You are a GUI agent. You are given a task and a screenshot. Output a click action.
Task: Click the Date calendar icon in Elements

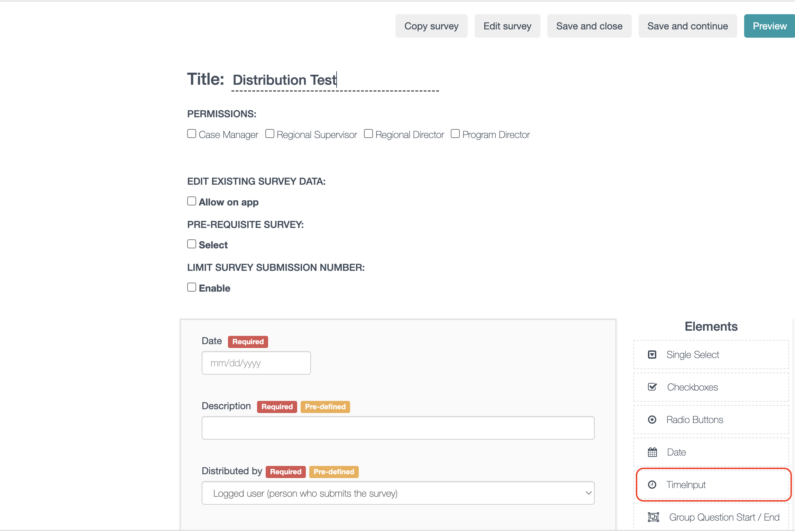point(652,452)
